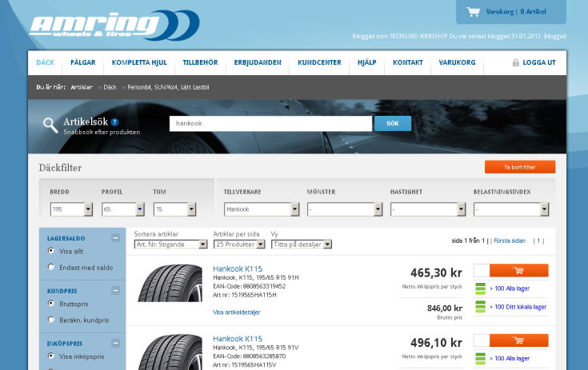Click the 100 Ditt lokala lager link

pyautogui.click(x=518, y=307)
